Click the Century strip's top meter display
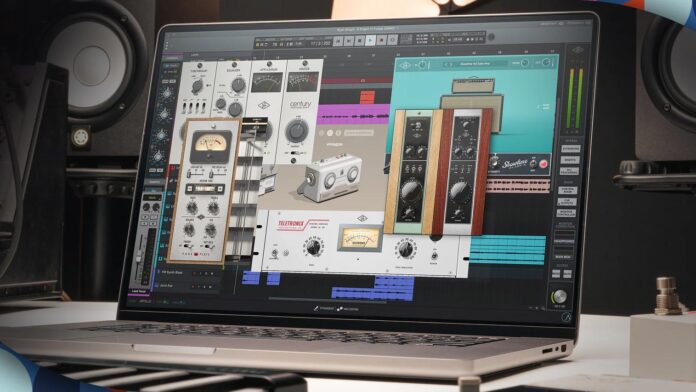Screen dimensions: 696x392 [303, 83]
